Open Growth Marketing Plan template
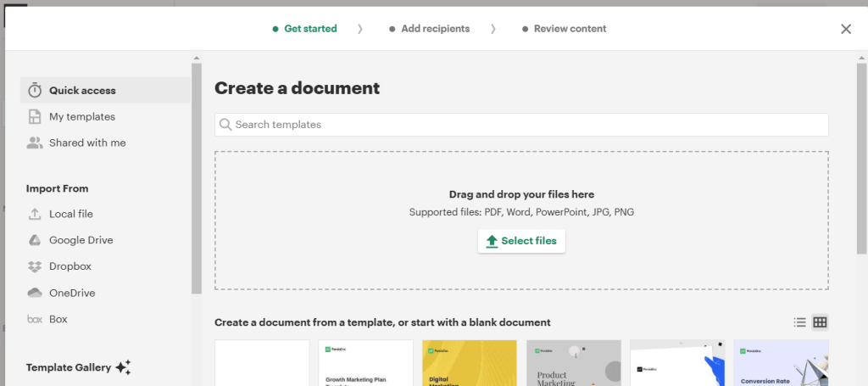Viewport: 868px width, 386px height. (366, 363)
